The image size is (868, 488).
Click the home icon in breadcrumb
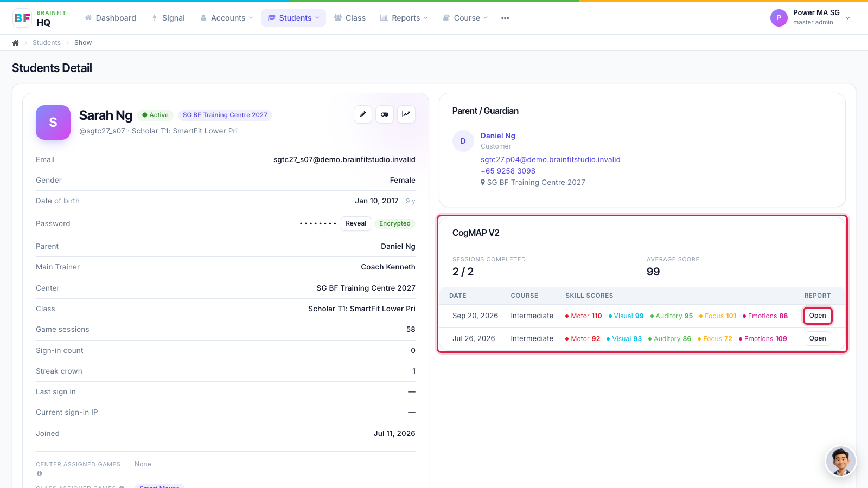(x=16, y=43)
